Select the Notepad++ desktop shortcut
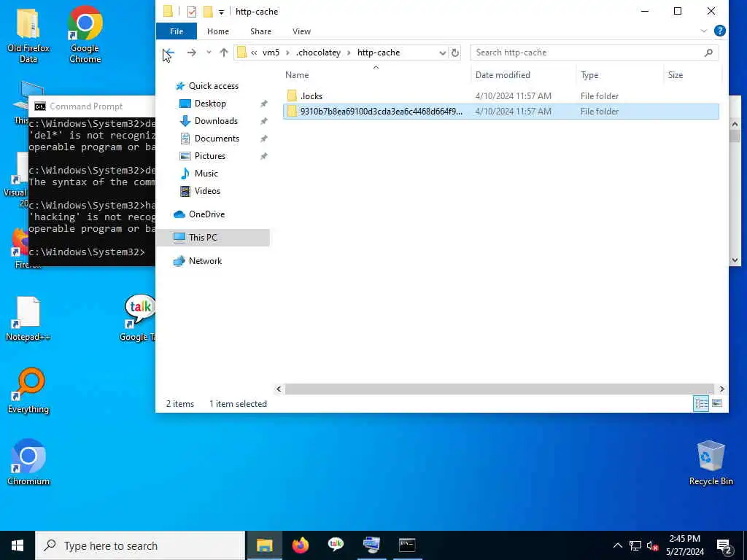 (28, 319)
